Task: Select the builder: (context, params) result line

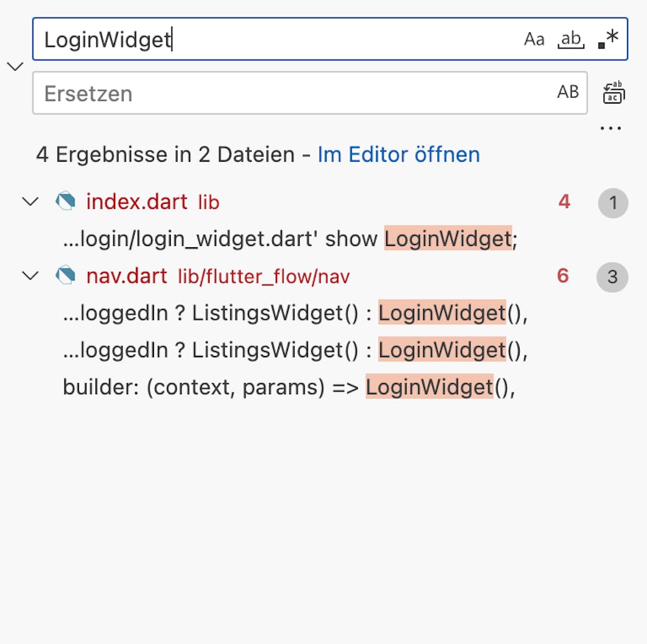Action: pyautogui.click(x=289, y=387)
